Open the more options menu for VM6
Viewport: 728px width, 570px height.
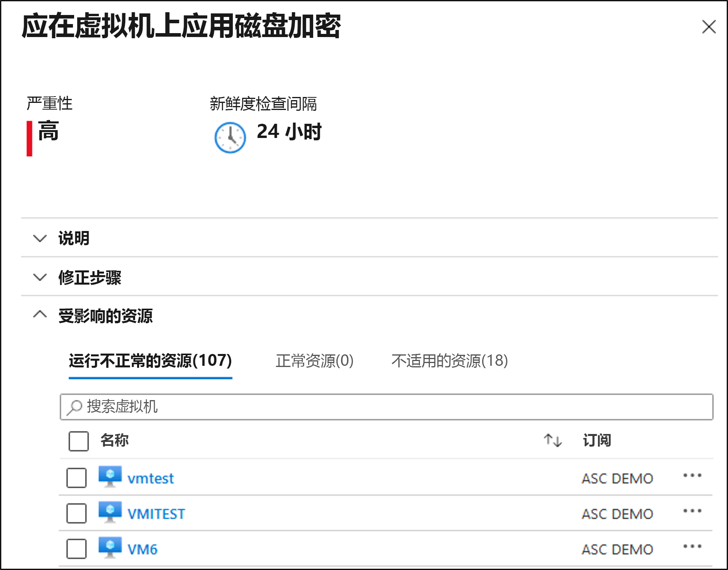coord(692,546)
